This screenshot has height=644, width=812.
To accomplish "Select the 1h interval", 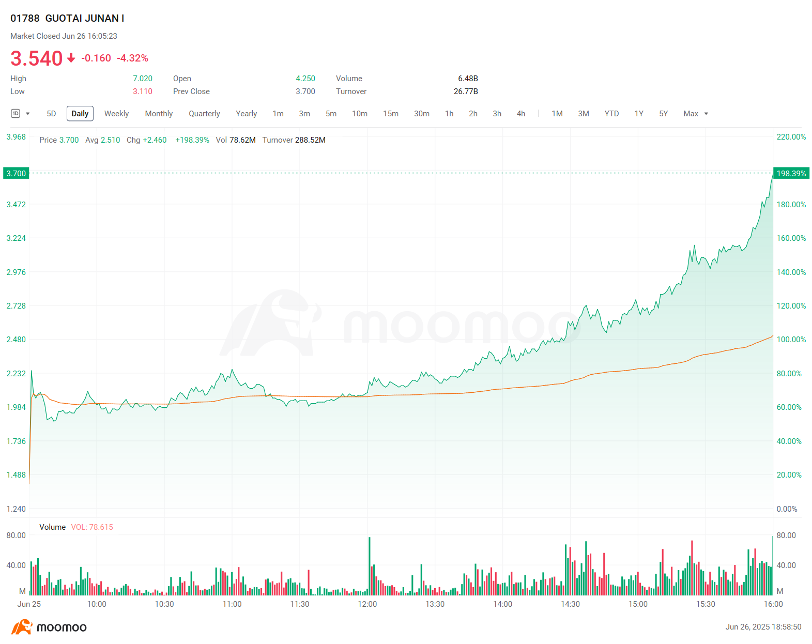I will pos(449,113).
